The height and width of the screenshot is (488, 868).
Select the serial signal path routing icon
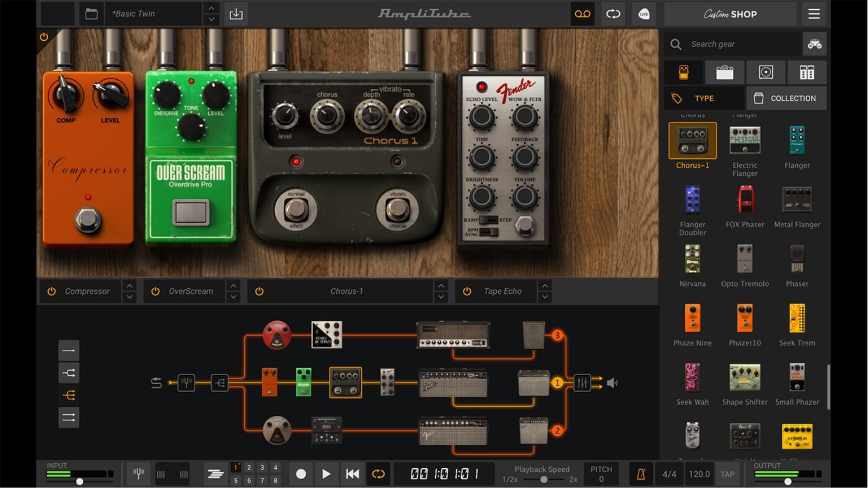[x=68, y=350]
